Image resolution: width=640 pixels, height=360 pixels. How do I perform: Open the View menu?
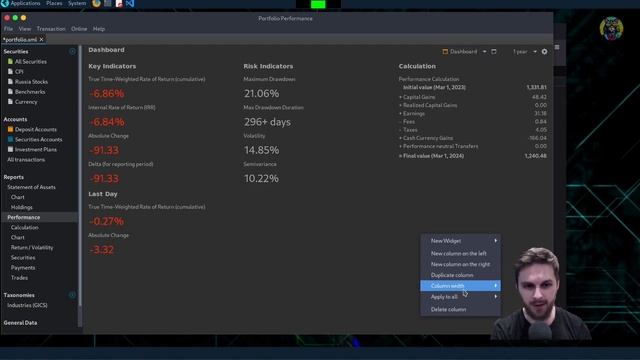(24, 29)
